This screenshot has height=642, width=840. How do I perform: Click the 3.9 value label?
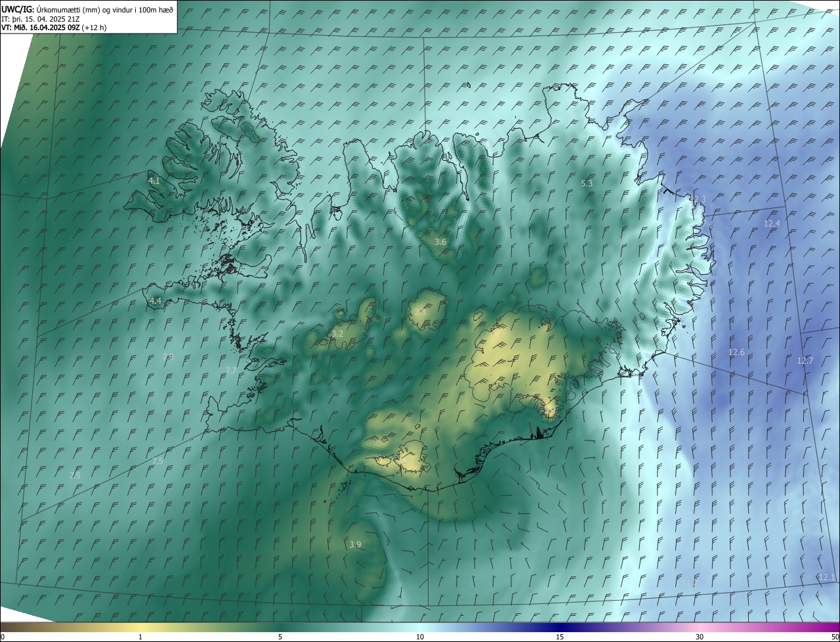pyautogui.click(x=355, y=545)
